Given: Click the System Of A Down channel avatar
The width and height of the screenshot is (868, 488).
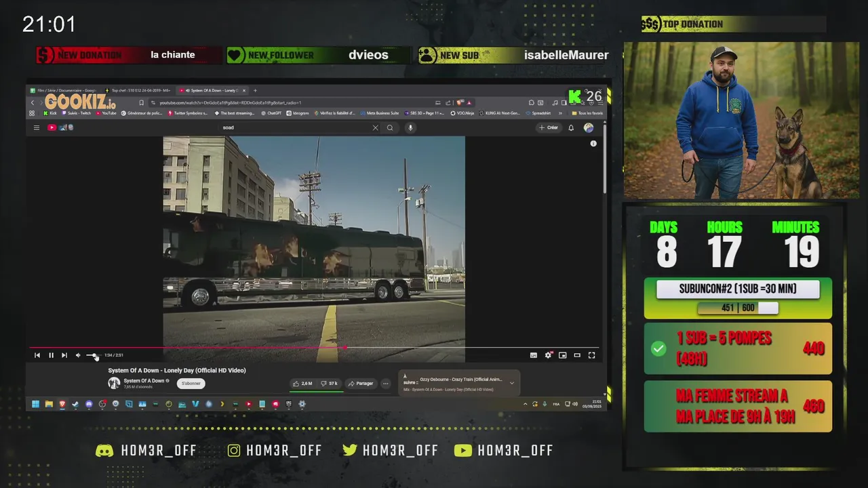Looking at the screenshot, I should click(x=114, y=383).
